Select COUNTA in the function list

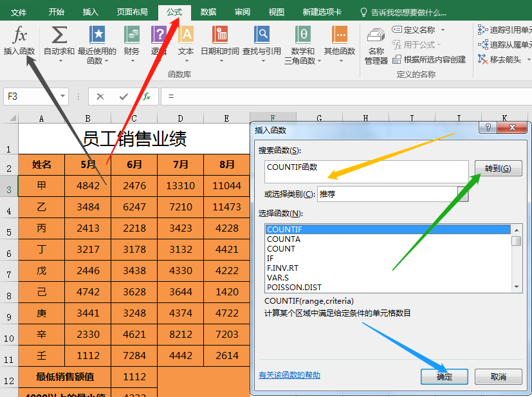pyautogui.click(x=388, y=239)
